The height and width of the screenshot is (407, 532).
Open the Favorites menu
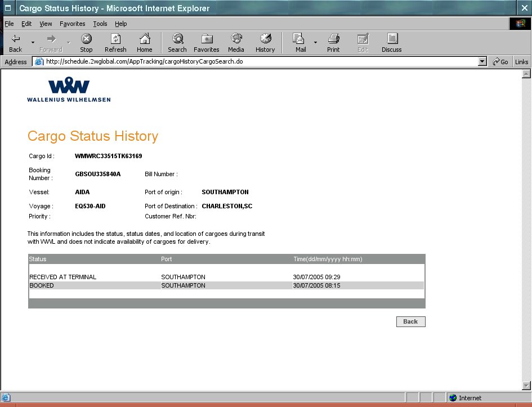tap(72, 24)
